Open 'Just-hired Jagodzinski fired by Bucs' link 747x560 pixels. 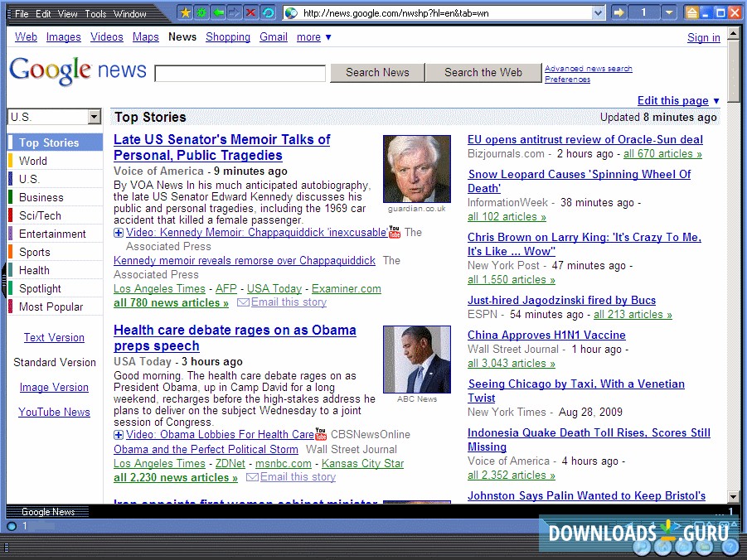click(x=561, y=301)
